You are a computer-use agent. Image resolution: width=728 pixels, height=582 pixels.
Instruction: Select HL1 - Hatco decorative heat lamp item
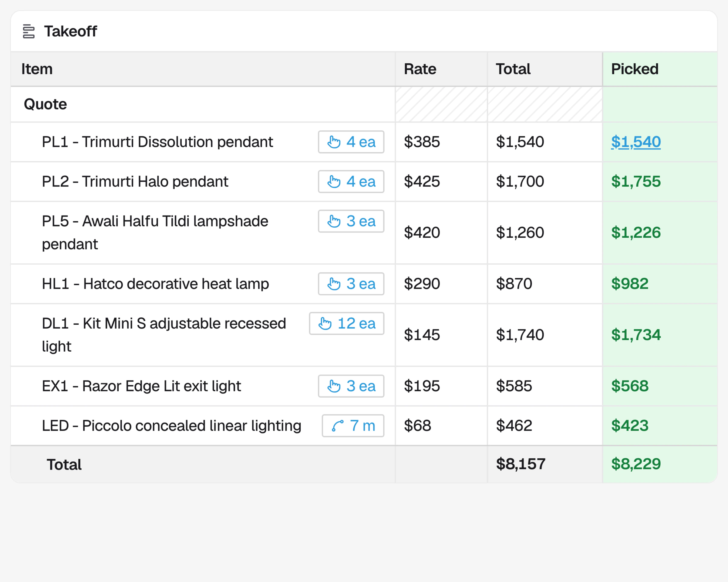[155, 284]
